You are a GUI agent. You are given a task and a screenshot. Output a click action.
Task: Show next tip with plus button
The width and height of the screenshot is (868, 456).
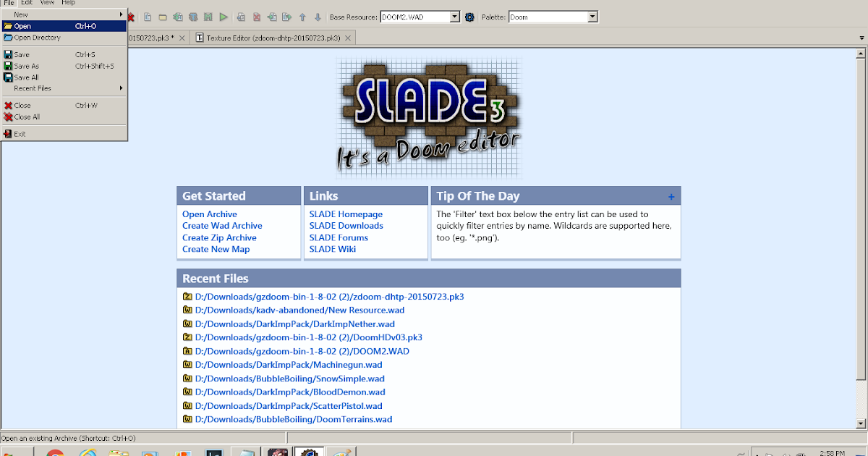pyautogui.click(x=671, y=197)
